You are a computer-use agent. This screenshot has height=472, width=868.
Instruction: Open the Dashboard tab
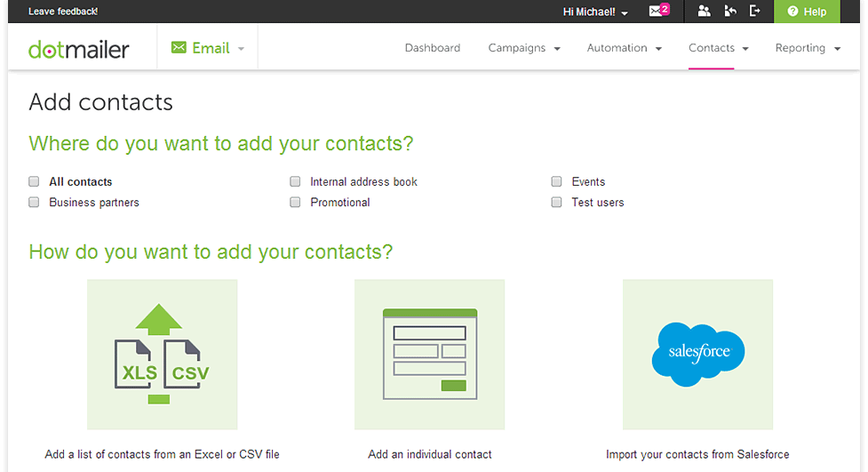coord(433,48)
